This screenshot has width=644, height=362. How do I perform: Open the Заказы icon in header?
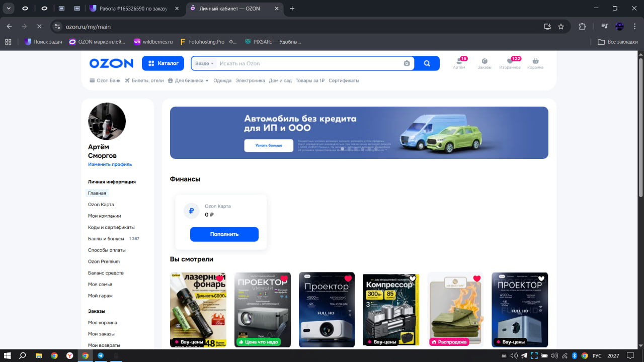[x=485, y=63]
